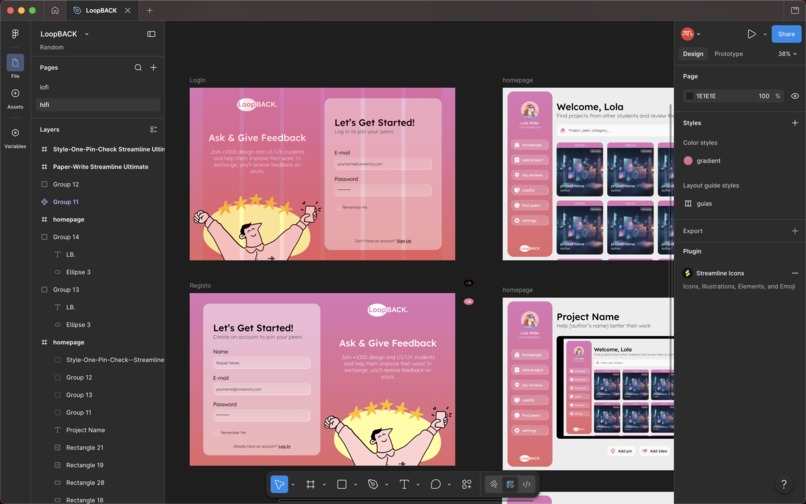Click E-mail input field in Login frame

(x=383, y=164)
